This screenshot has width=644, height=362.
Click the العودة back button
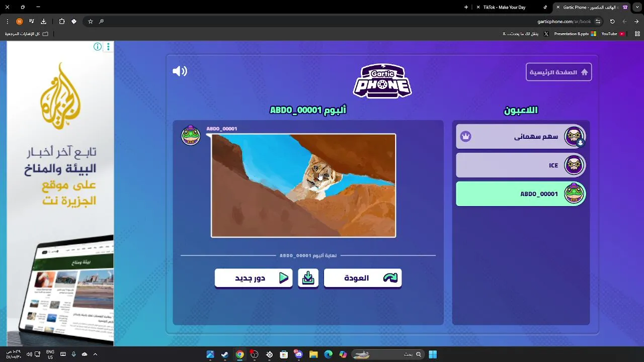pyautogui.click(x=363, y=278)
